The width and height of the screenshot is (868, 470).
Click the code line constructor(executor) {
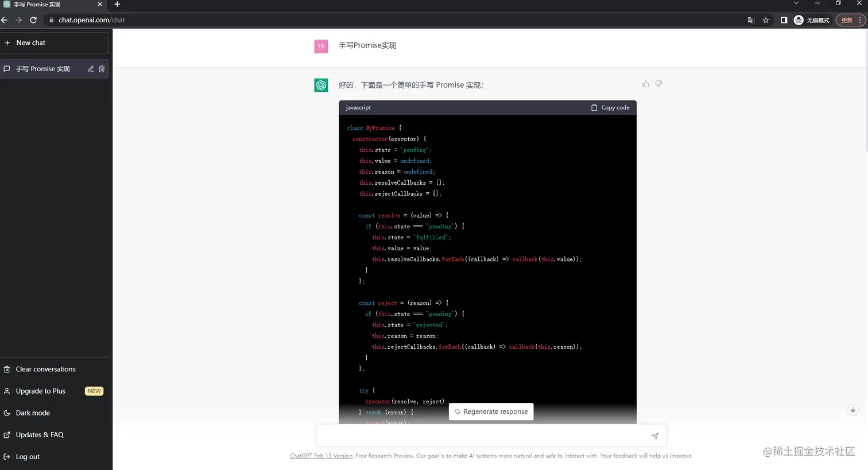pos(390,139)
